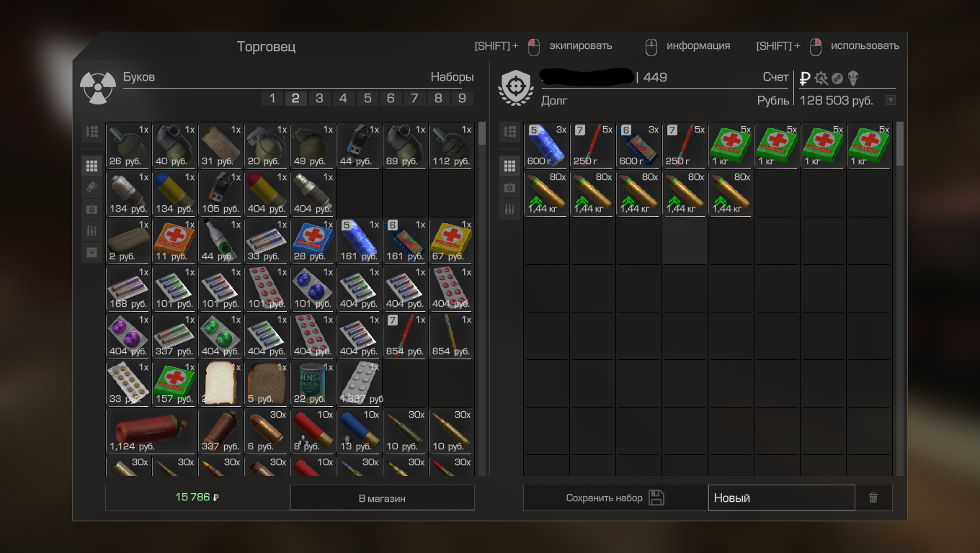The image size is (980, 553).
Task: Filter trader goods by ammo icon
Action: point(92,231)
